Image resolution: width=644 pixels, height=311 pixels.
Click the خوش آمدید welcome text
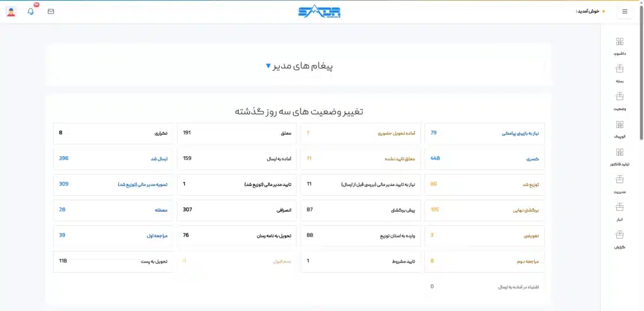[x=588, y=11]
